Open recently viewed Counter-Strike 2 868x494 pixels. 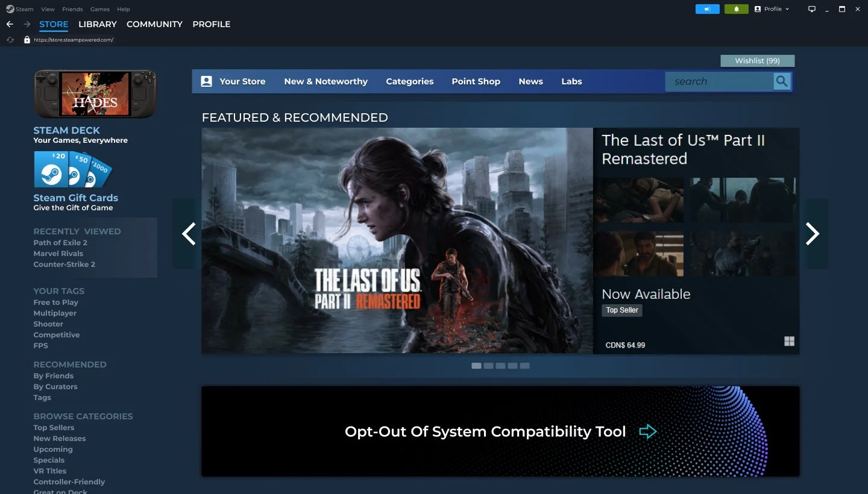[64, 264]
